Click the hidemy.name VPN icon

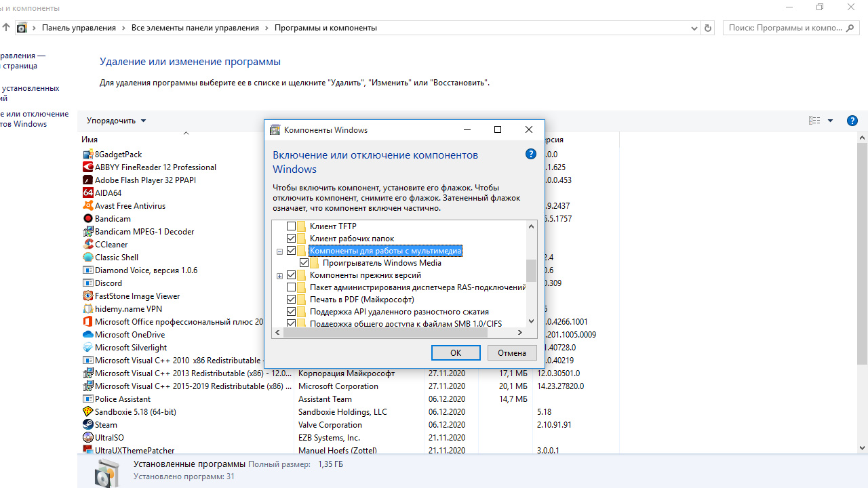87,308
